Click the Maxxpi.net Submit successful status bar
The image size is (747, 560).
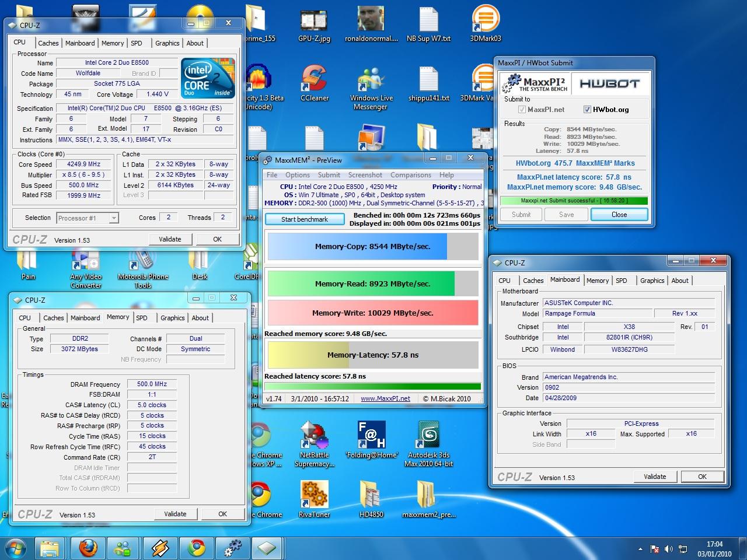(574, 201)
